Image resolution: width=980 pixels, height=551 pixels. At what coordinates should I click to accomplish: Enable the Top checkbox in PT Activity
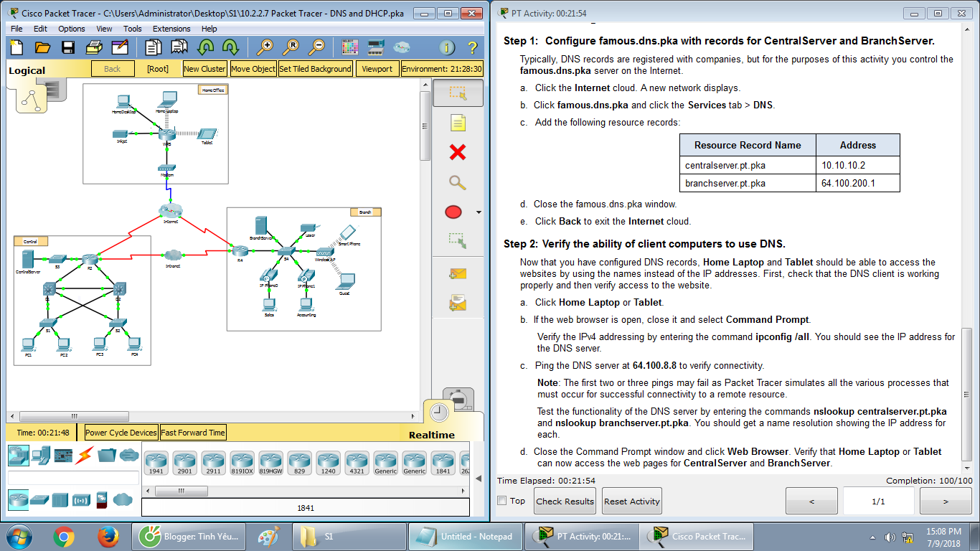(502, 501)
